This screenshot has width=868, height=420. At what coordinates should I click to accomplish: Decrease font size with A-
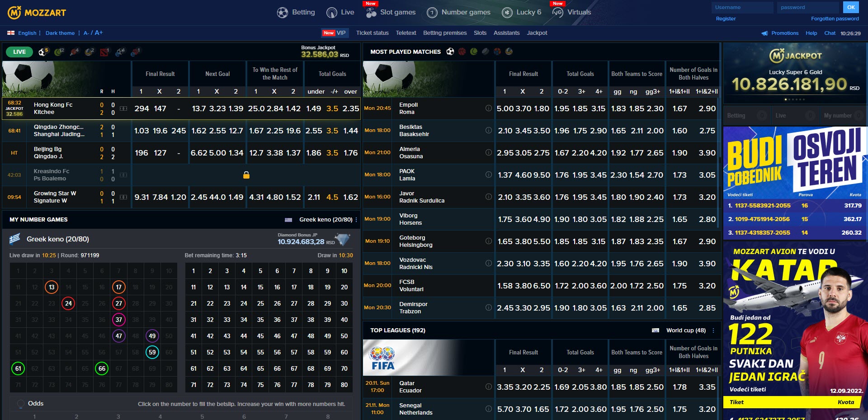(x=86, y=33)
